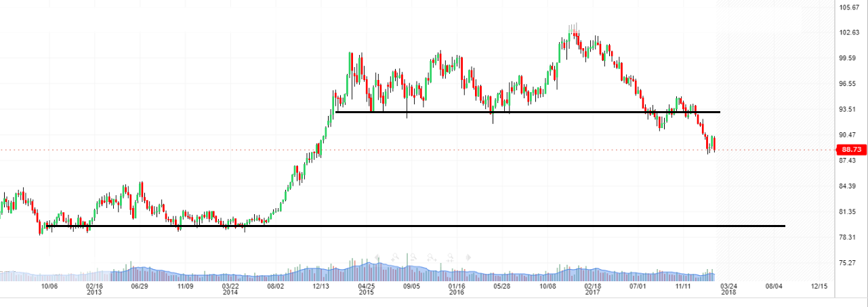This screenshot has height=307, width=868.
Task: Click the 81.35 price axis label
Action: click(849, 211)
